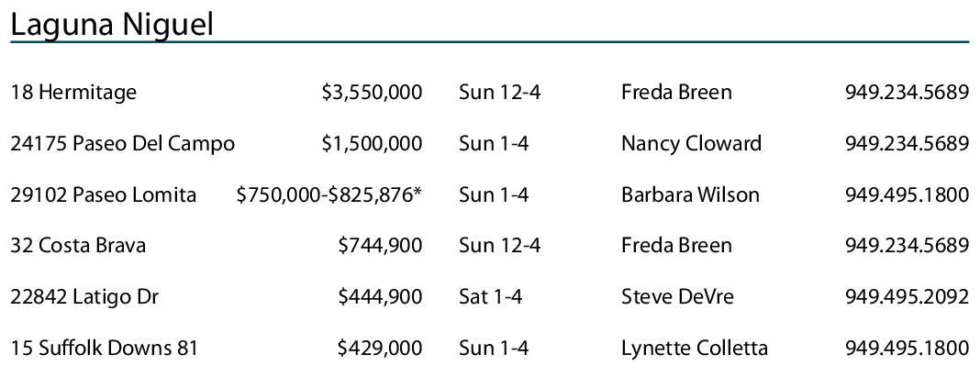This screenshot has width=980, height=377.
Task: Select the $429,000 price
Action: 380,349
